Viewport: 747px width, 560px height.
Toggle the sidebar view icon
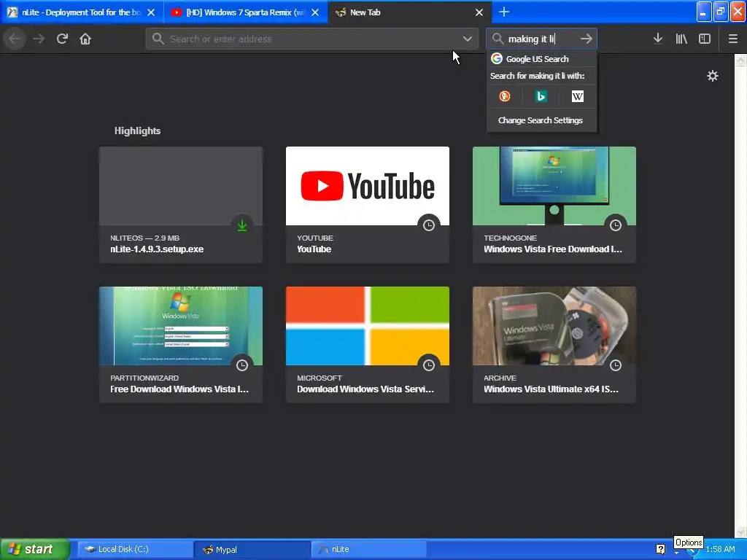click(x=705, y=39)
